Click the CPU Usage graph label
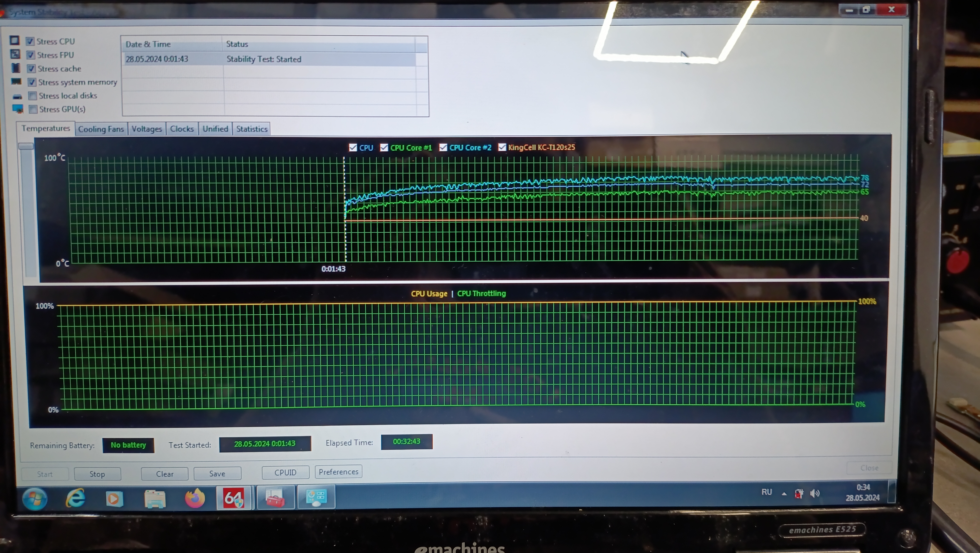Image resolution: width=980 pixels, height=553 pixels. [x=429, y=294]
